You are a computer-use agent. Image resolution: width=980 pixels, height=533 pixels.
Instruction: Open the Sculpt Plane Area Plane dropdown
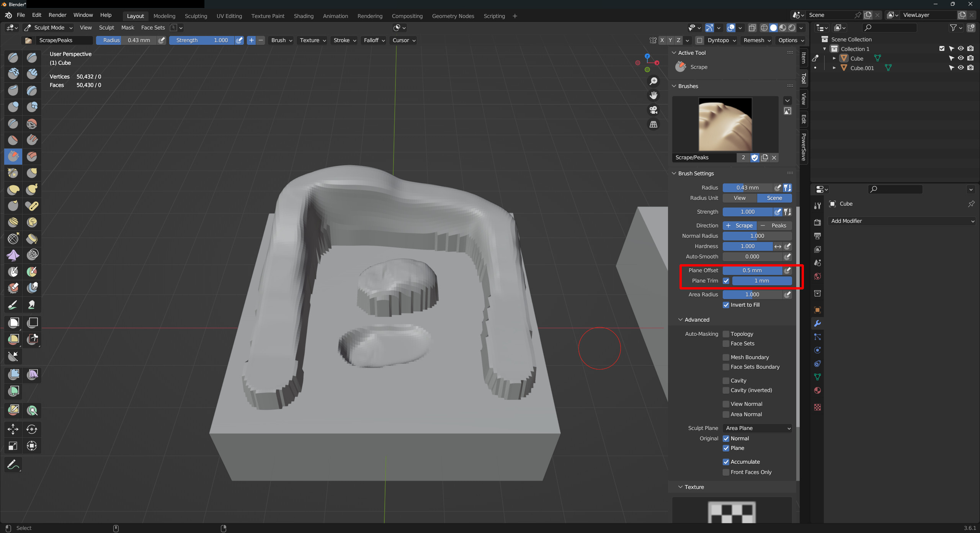(x=757, y=428)
